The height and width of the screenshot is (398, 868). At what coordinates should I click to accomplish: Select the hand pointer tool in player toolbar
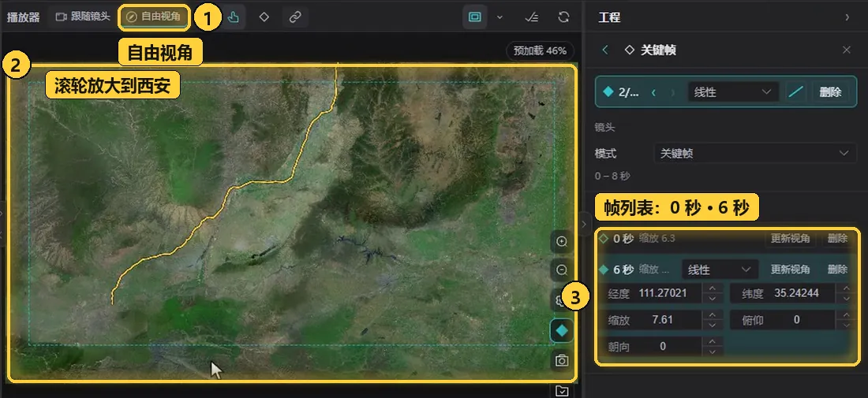pos(233,17)
